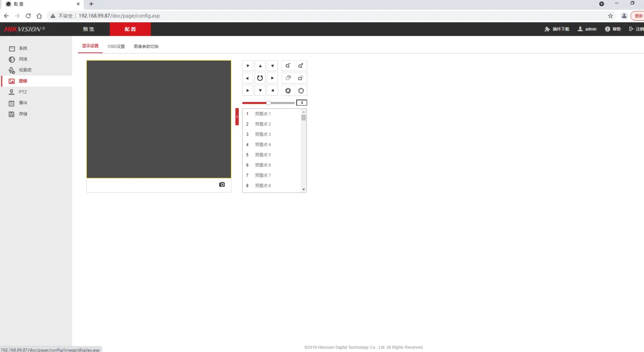Click the filled aperture iris icon
Image resolution: width=644 pixels, height=352 pixels.
[288, 91]
